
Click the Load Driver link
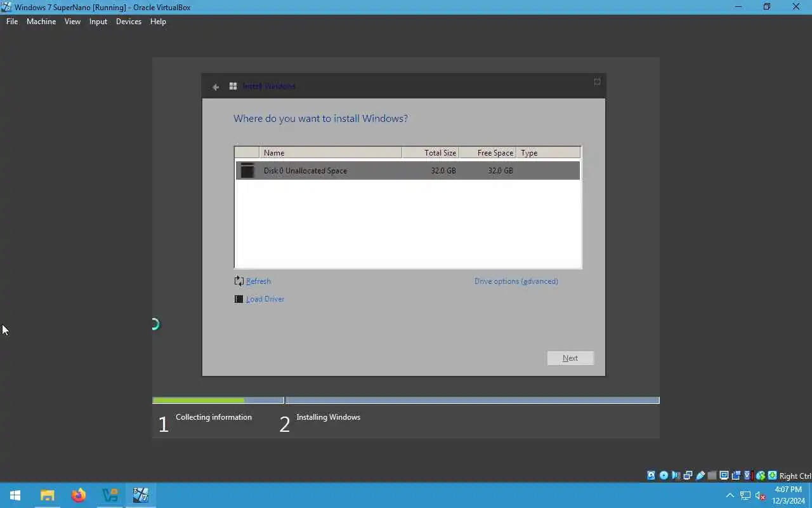pos(265,299)
